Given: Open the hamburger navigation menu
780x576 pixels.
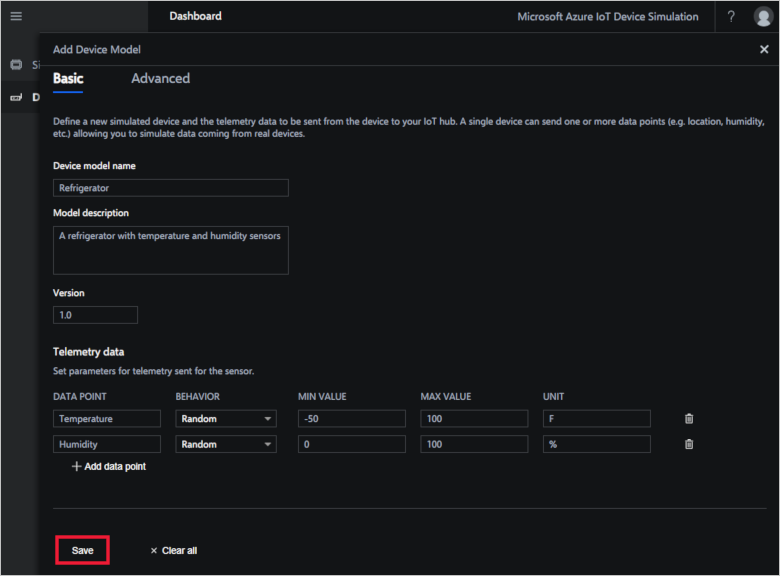Looking at the screenshot, I should coord(16,16).
